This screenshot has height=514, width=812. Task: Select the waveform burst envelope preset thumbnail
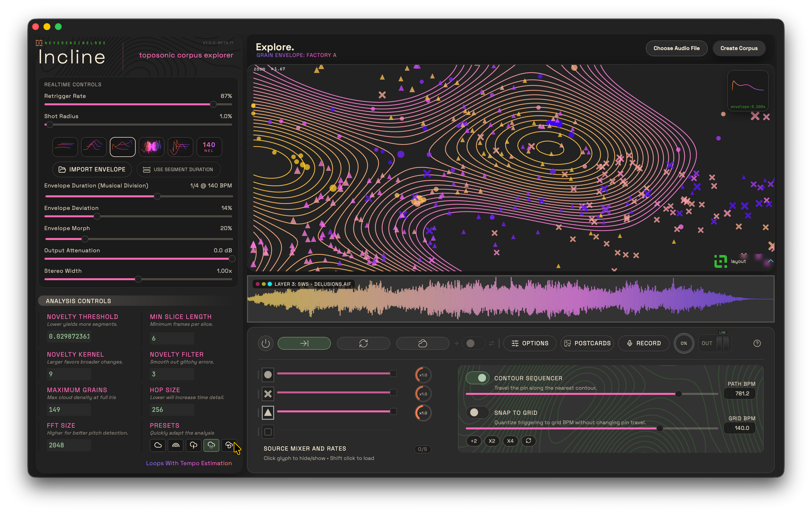(x=151, y=147)
